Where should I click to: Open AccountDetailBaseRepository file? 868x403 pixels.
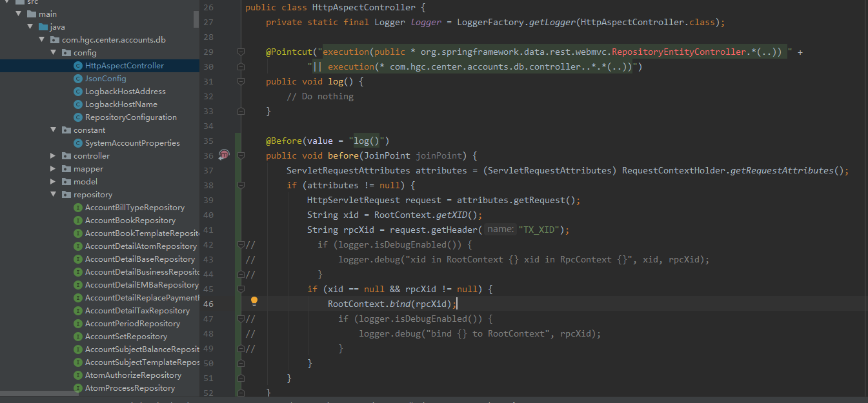click(140, 259)
